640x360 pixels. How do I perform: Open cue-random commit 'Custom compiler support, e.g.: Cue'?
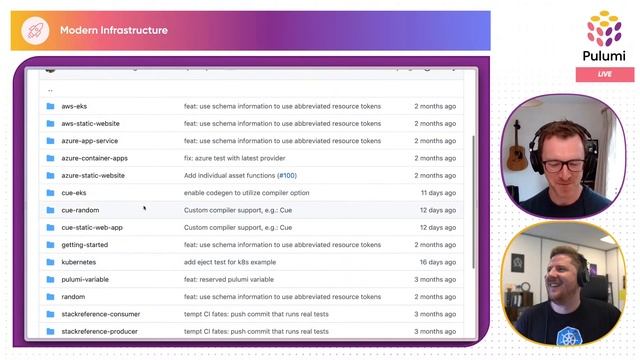238,210
